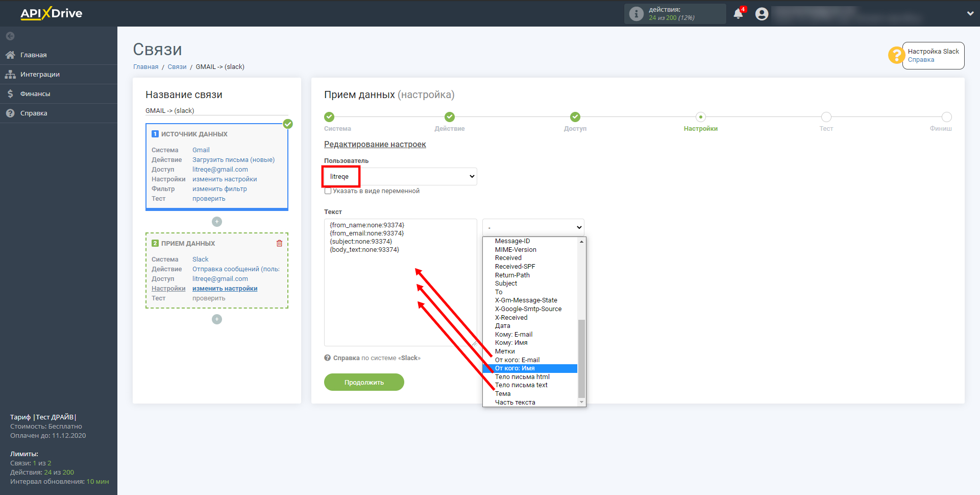The width and height of the screenshot is (980, 495).
Task: Expand the account menu chevron
Action: (x=970, y=14)
